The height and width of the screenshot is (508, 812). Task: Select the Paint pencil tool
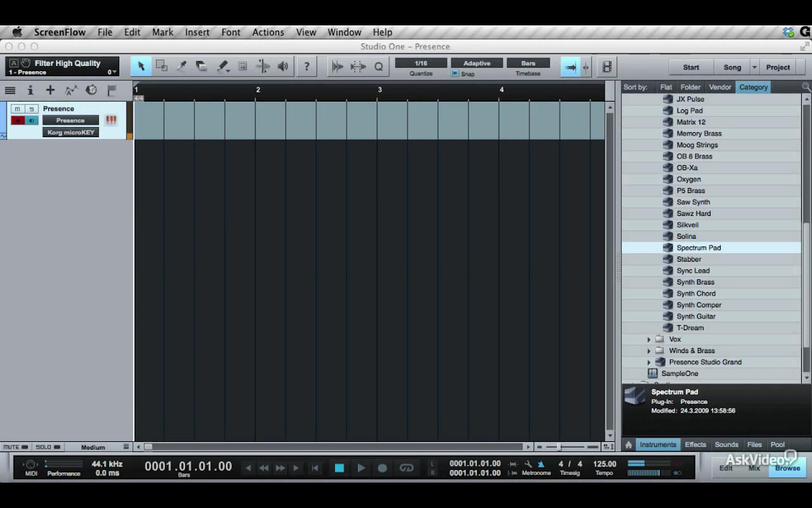click(x=223, y=66)
